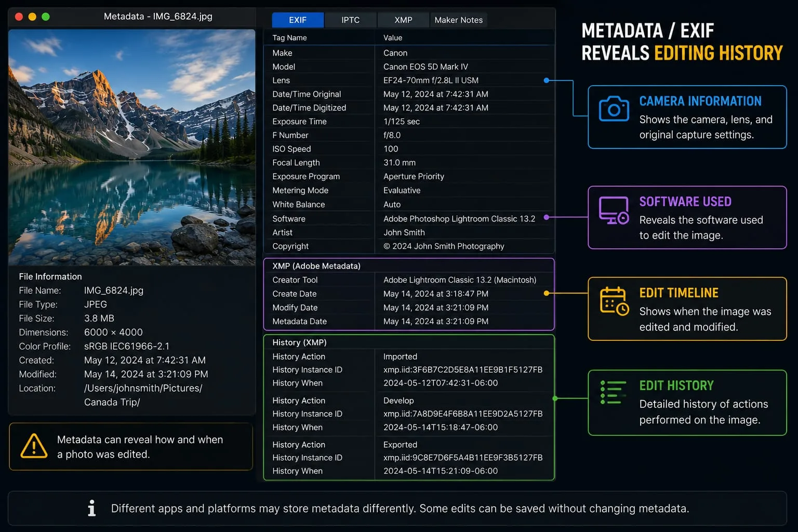Select the Color Profile value sRGB IEC61966-2.1

click(127, 347)
